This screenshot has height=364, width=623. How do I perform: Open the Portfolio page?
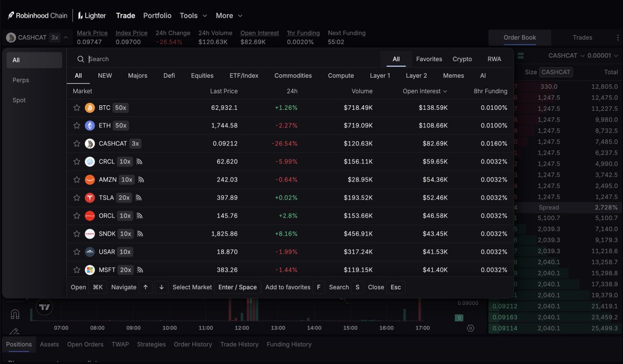tap(157, 16)
